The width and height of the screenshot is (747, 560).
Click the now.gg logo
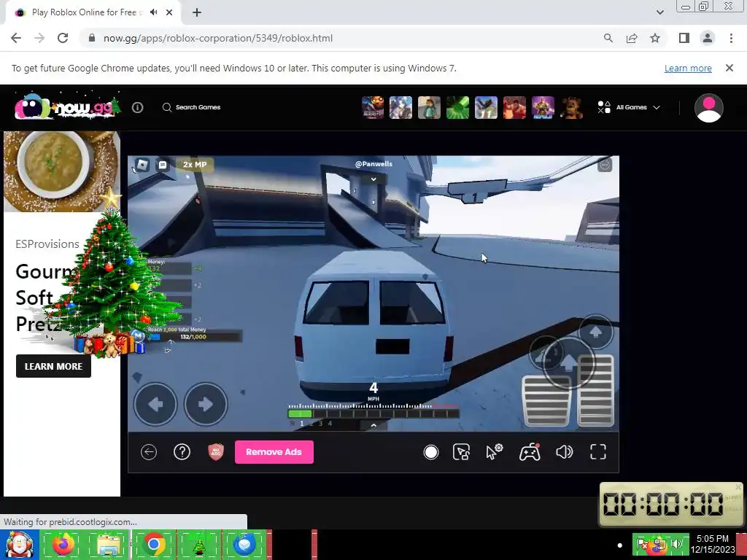pyautogui.click(x=66, y=106)
